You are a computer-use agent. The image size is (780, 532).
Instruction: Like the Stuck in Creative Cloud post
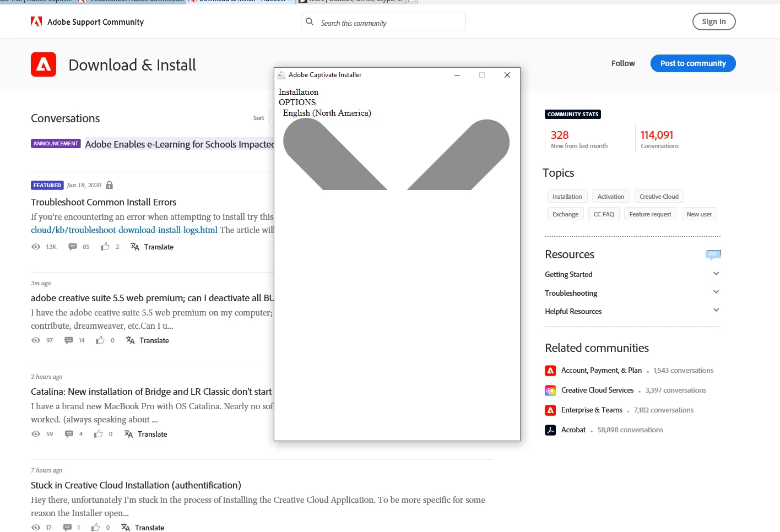(x=96, y=528)
